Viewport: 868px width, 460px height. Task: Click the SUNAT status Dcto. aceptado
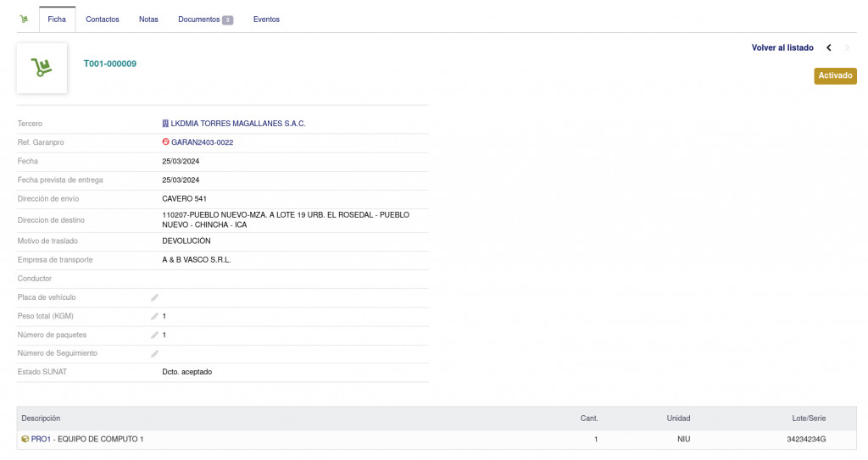pos(187,372)
